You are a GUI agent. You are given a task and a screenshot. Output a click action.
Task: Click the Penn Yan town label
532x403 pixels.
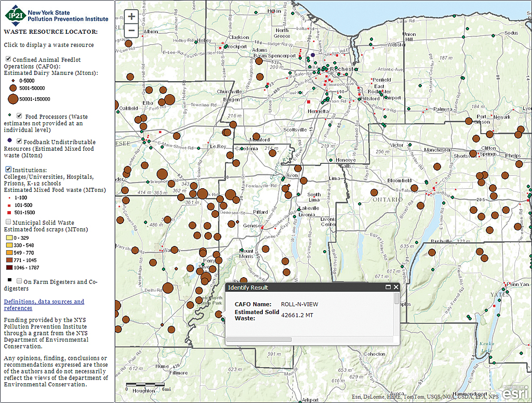[x=517, y=284]
